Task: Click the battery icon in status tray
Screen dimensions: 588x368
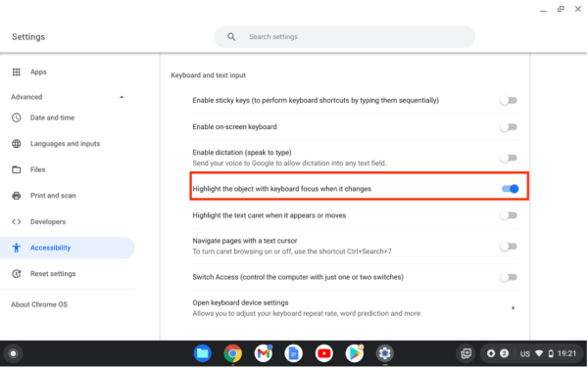Action: (551, 353)
